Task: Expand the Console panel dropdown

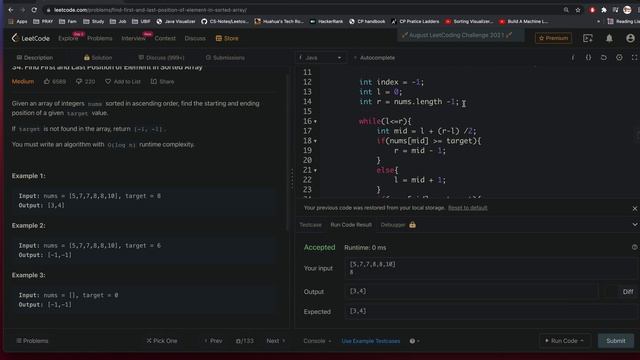Action: [317, 341]
